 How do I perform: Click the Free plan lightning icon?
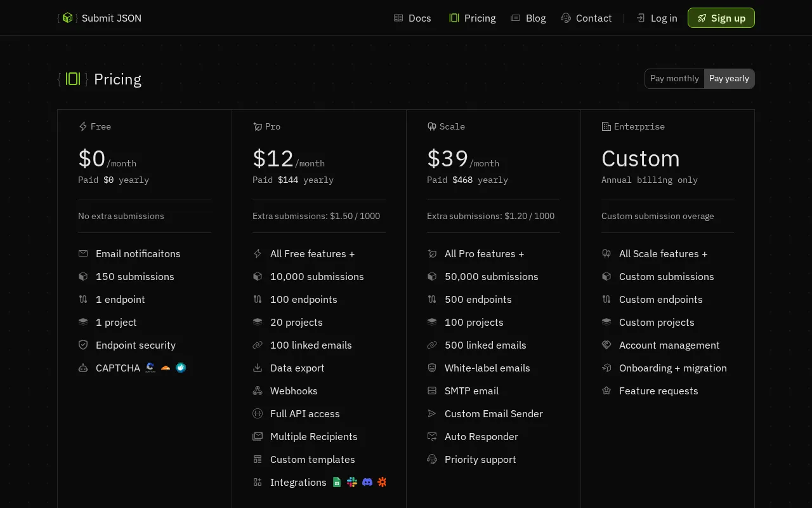click(x=82, y=126)
